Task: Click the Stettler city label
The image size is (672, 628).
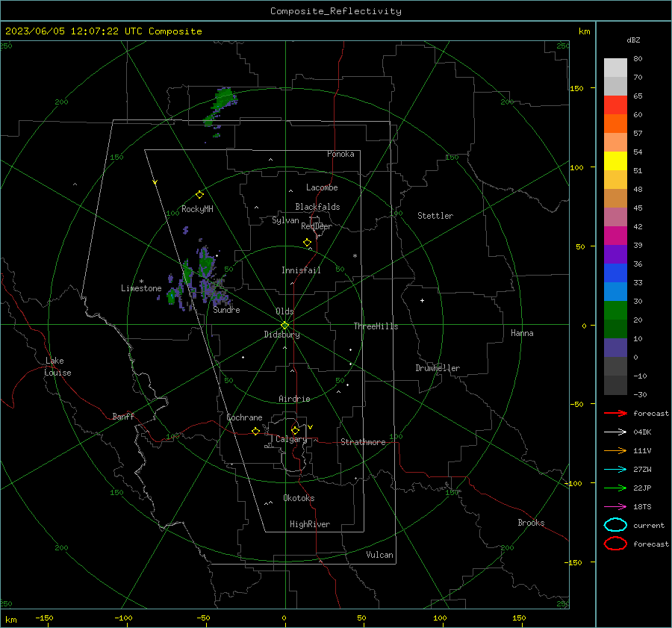Action: click(x=435, y=216)
